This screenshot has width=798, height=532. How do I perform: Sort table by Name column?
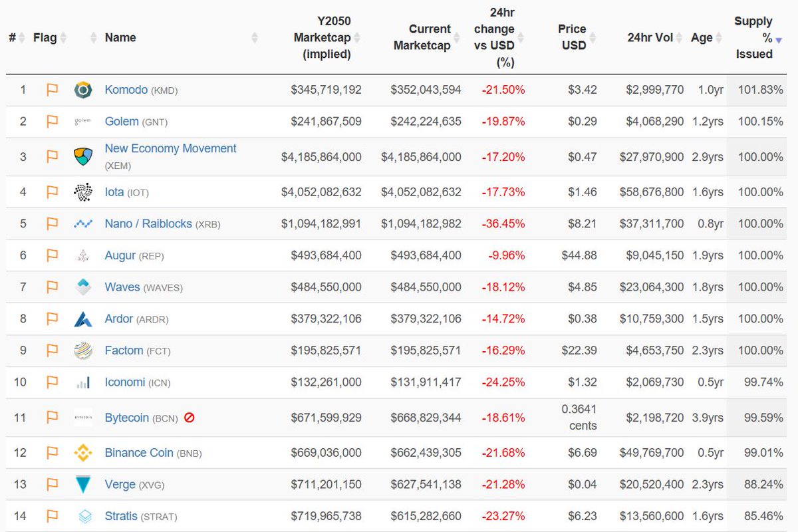(120, 38)
